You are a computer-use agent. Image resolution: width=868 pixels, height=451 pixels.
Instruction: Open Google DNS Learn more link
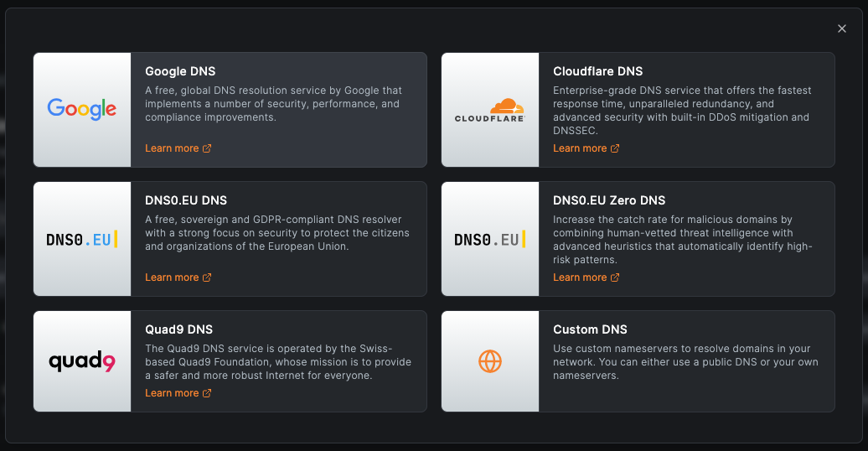tap(178, 148)
